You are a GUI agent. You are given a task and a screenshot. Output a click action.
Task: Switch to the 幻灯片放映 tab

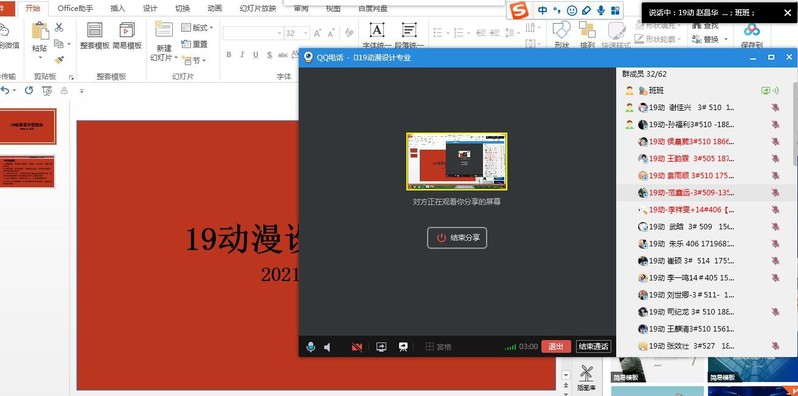click(259, 8)
